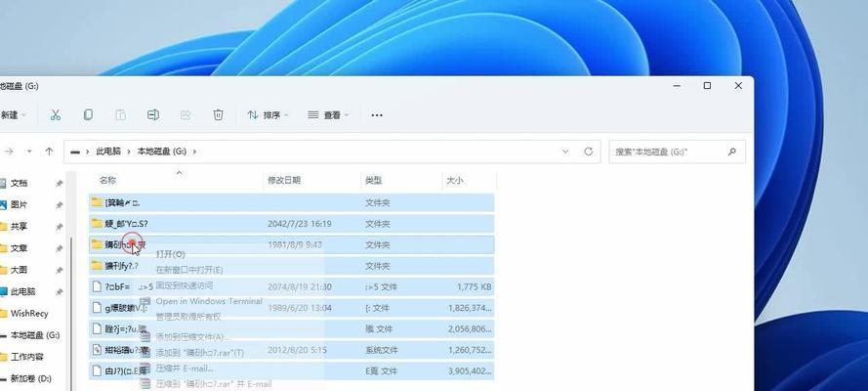
Task: Click the Rename icon in the toolbar
Action: 153,115
